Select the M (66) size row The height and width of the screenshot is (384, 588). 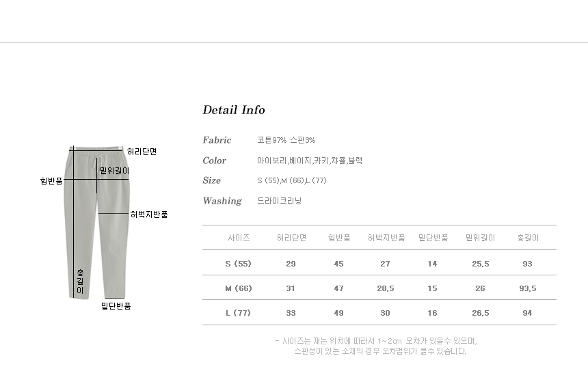tap(379, 288)
